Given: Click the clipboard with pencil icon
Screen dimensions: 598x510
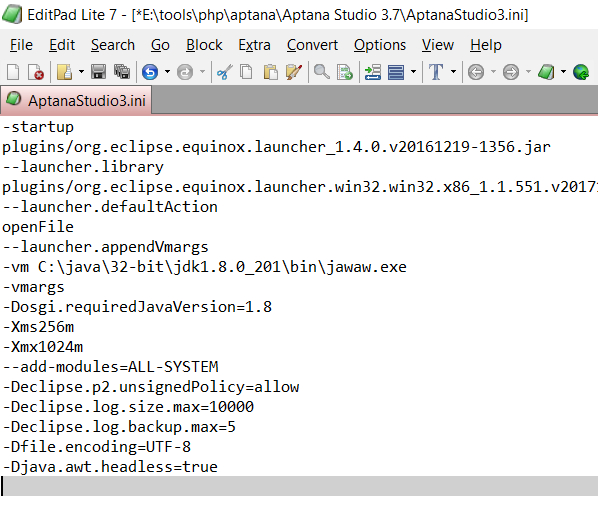Looking at the screenshot, I should pos(294,72).
